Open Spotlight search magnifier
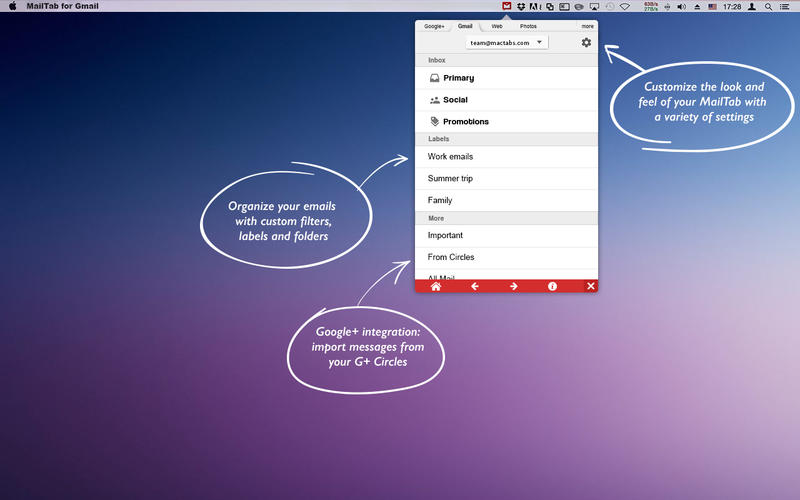800x500 pixels. tap(768, 7)
